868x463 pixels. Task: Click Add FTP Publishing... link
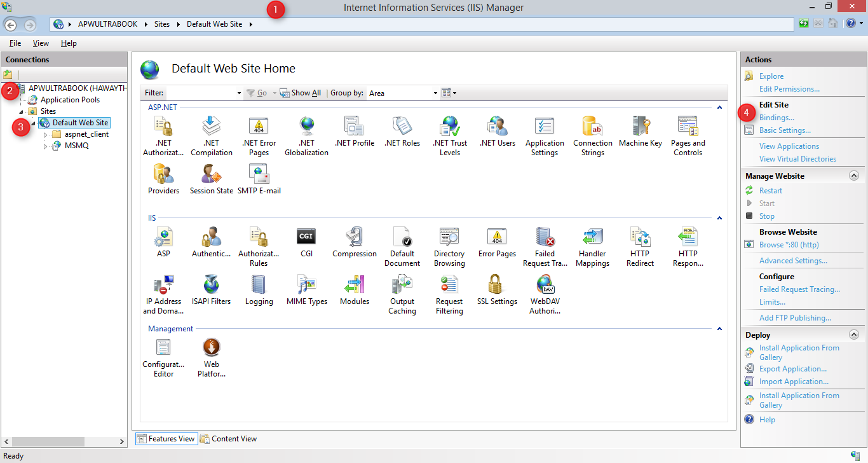point(795,318)
